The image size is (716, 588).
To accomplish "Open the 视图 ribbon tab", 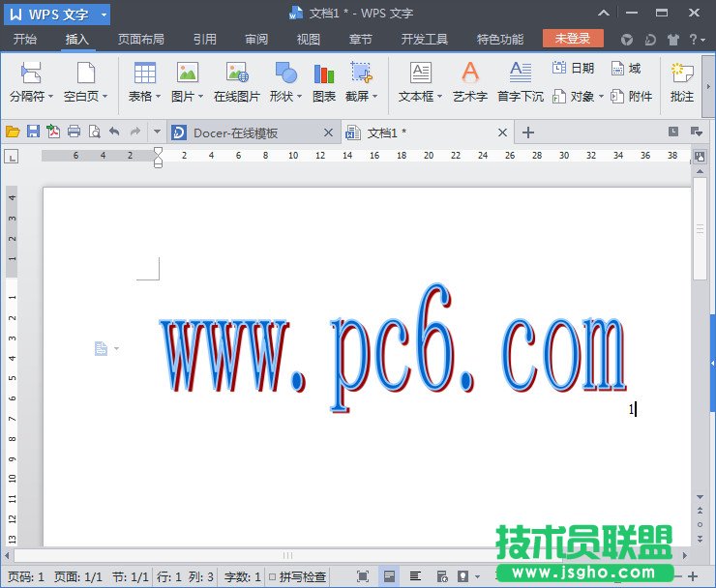I will click(x=309, y=40).
